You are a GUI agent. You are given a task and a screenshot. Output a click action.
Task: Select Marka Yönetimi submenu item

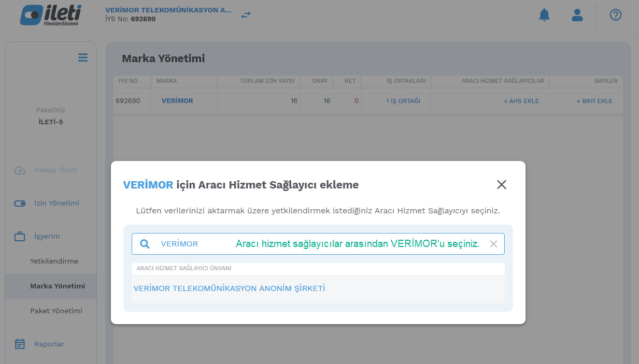[x=51, y=286]
